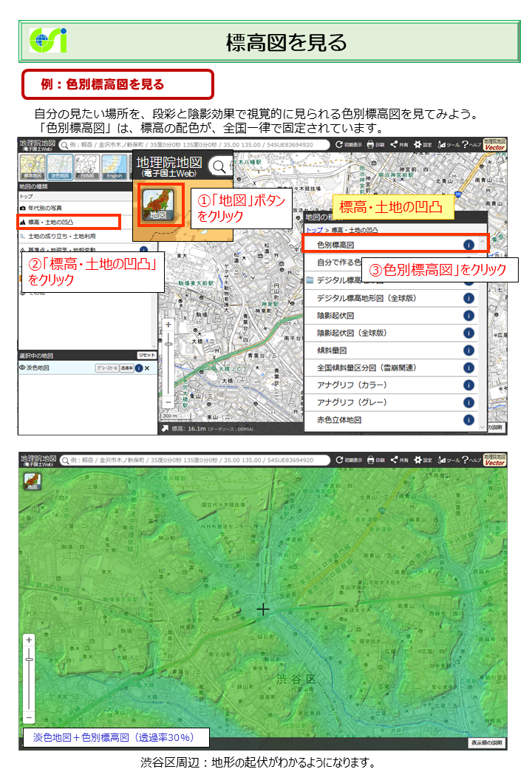Pick the 白地図 blank map thumbnail

click(87, 167)
